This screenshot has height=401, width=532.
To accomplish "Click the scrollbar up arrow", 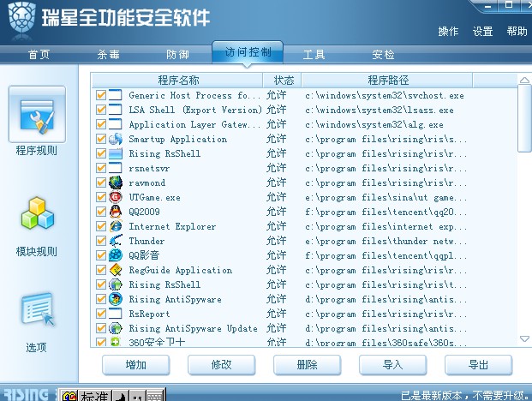I will pos(524,80).
